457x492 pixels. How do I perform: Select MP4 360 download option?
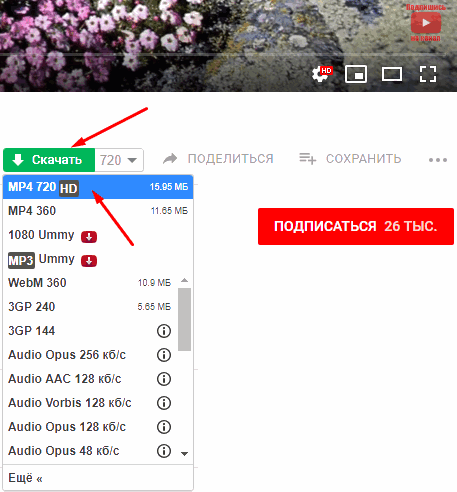click(x=98, y=211)
